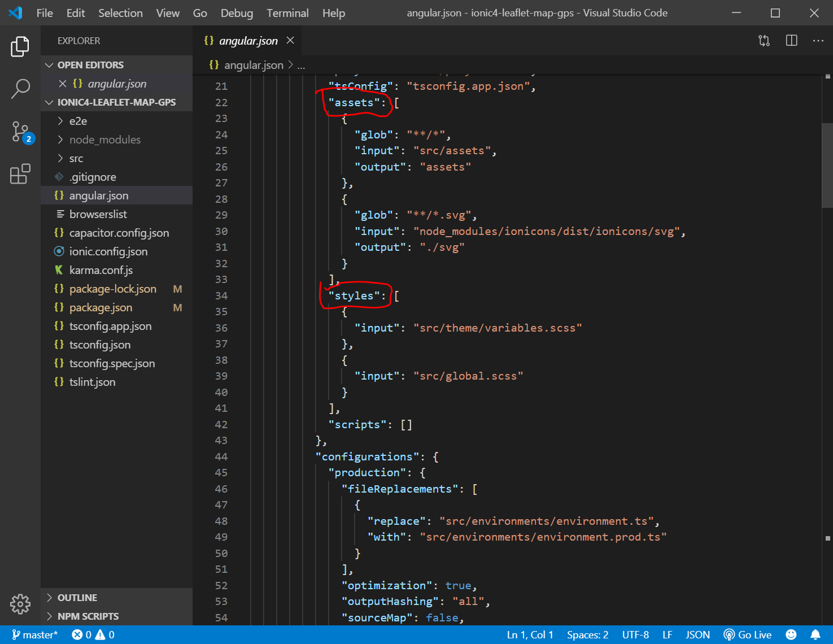This screenshot has width=833, height=644.
Task: Open the Manage gear icon
Action: pyautogui.click(x=20, y=604)
